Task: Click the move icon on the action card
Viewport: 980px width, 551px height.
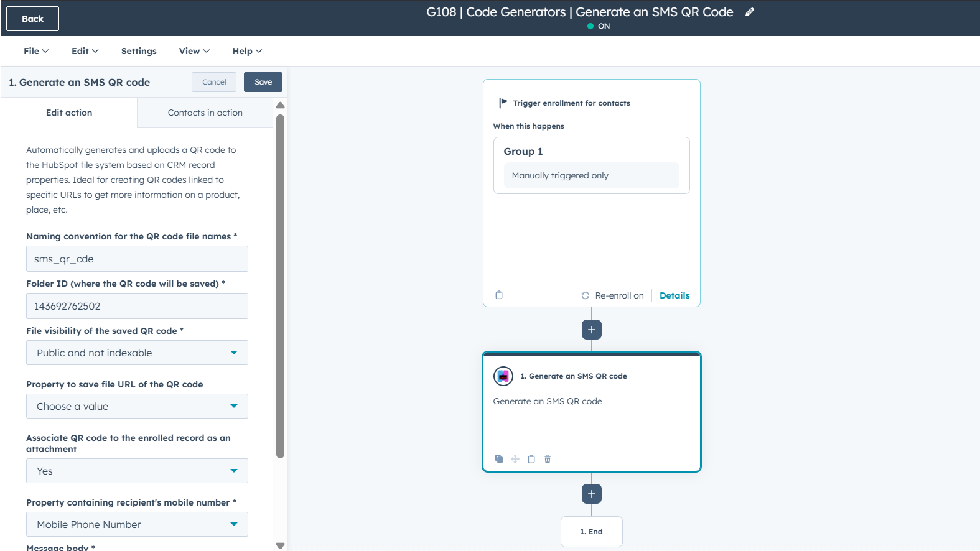Action: click(x=515, y=459)
